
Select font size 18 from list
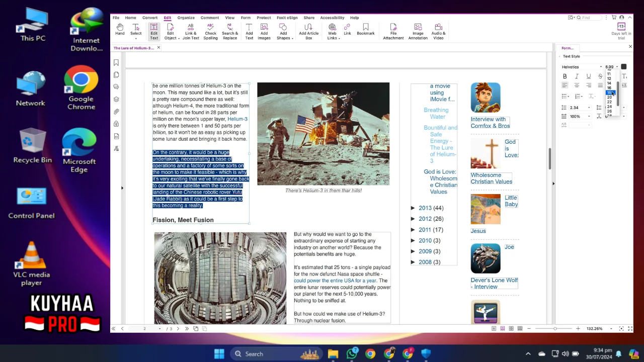point(609,93)
